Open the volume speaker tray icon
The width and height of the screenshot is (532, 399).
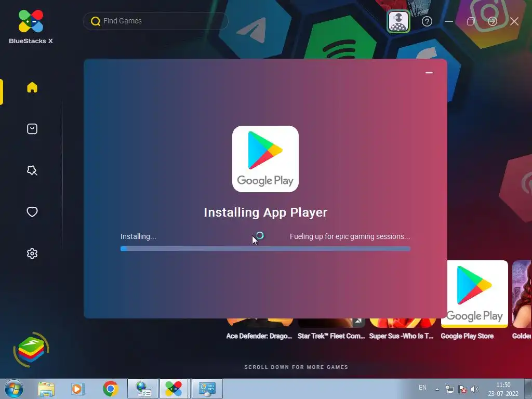(x=475, y=389)
